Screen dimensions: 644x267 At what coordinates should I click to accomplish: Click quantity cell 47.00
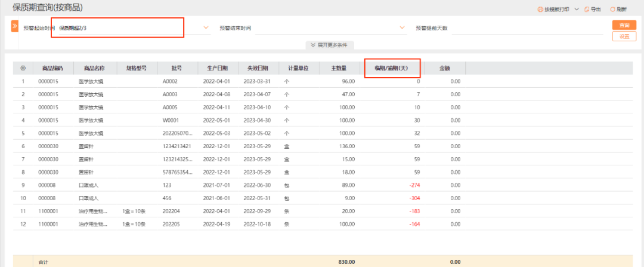click(x=348, y=94)
